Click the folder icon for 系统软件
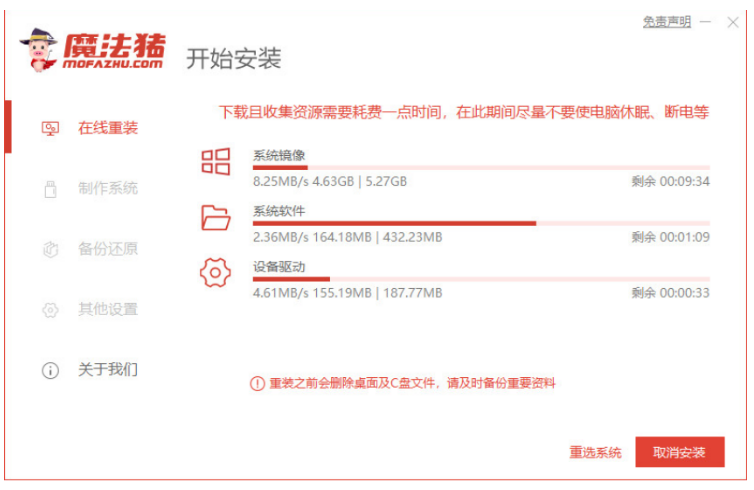This screenshot has width=754, height=490. click(216, 217)
